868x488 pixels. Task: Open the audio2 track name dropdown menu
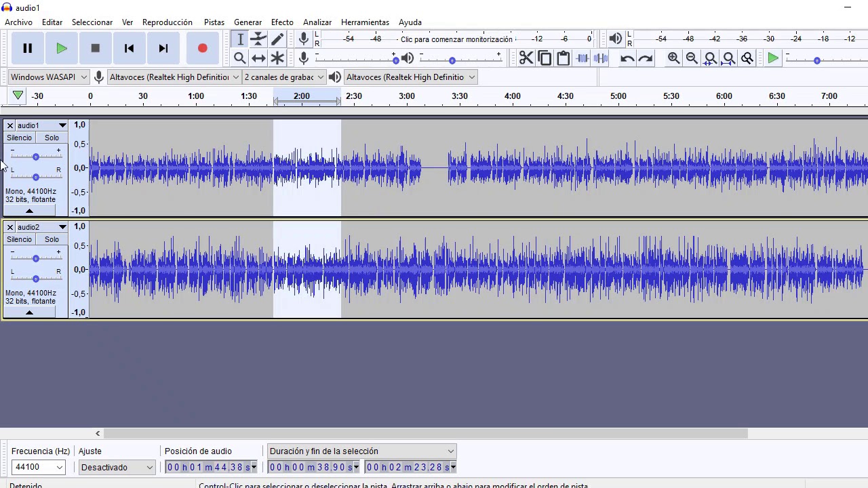tap(41, 227)
